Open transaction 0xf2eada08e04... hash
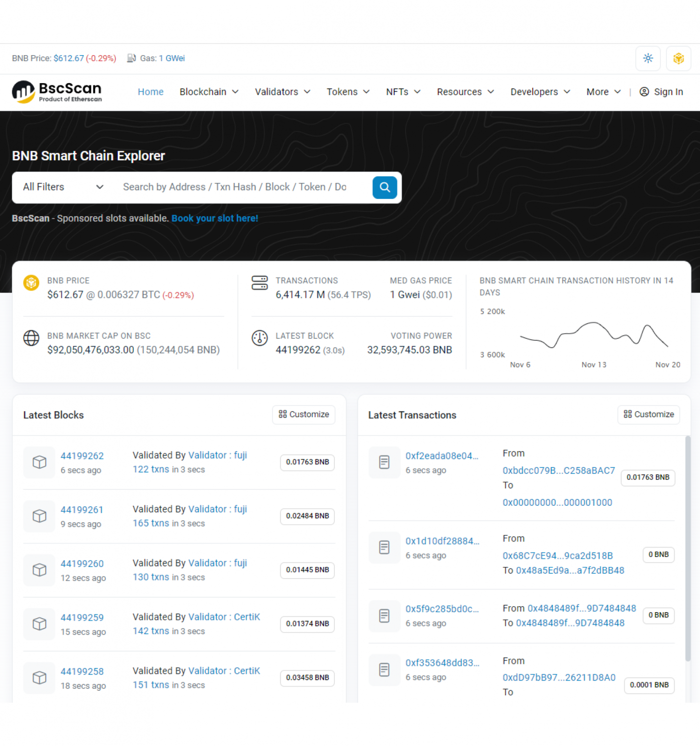The width and height of the screenshot is (700, 746). [x=442, y=456]
